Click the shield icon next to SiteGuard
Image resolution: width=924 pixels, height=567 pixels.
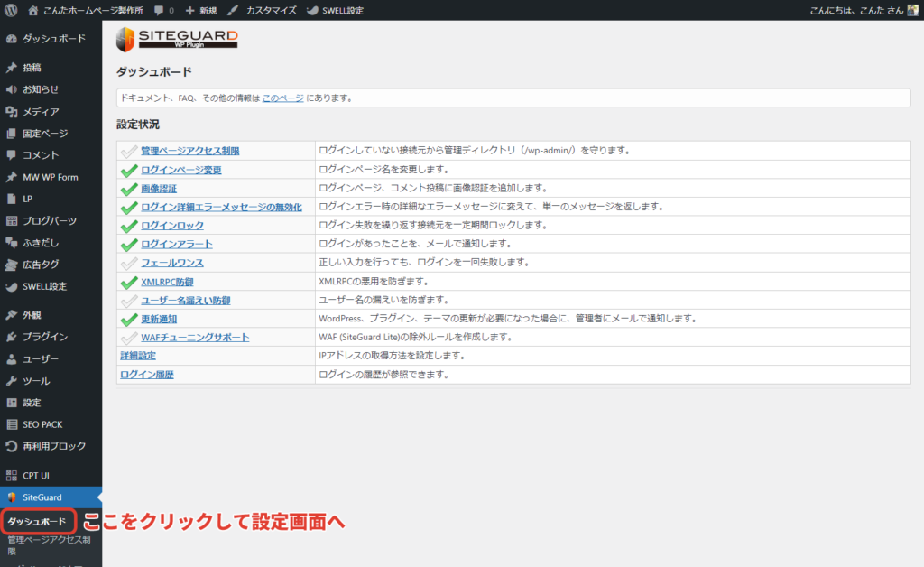tap(11, 497)
